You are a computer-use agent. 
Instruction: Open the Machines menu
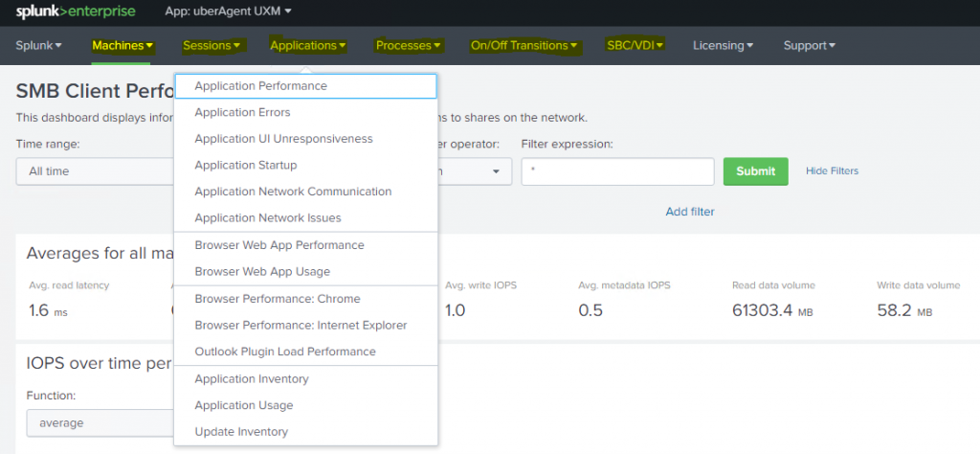coord(122,45)
